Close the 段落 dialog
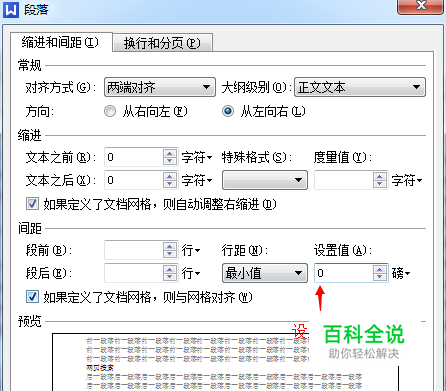The height and width of the screenshot is (391, 446). [x=421, y=7]
